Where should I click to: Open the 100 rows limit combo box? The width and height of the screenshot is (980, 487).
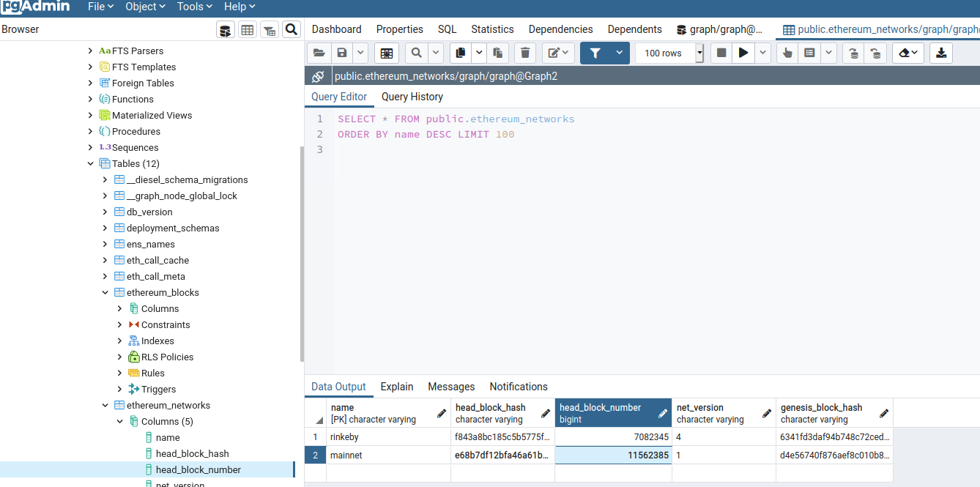click(x=669, y=53)
